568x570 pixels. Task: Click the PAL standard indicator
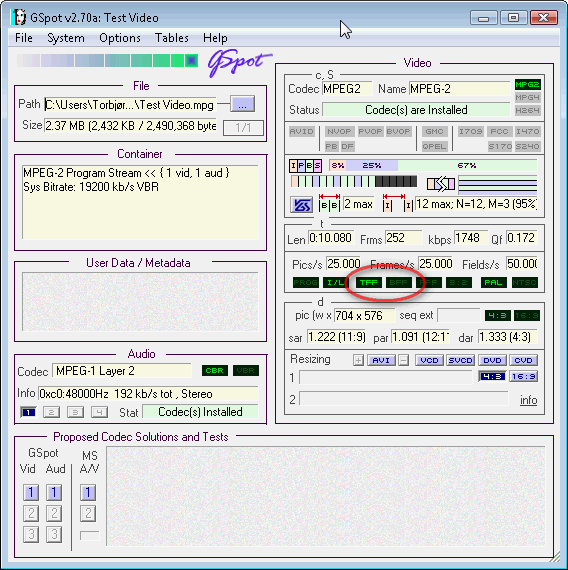493,282
